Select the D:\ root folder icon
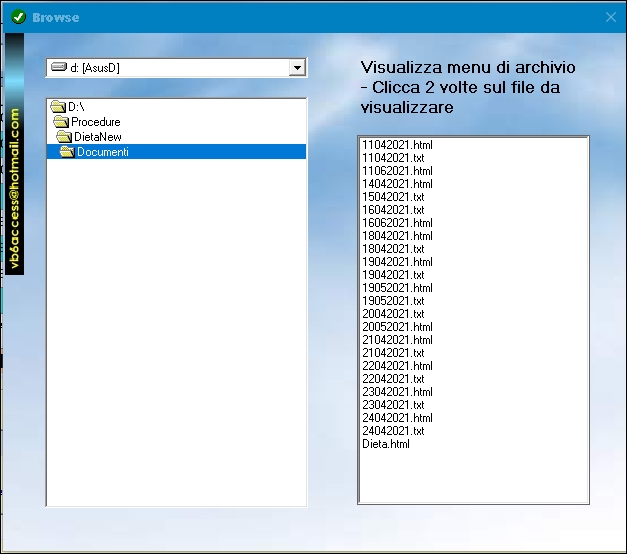 point(58,107)
